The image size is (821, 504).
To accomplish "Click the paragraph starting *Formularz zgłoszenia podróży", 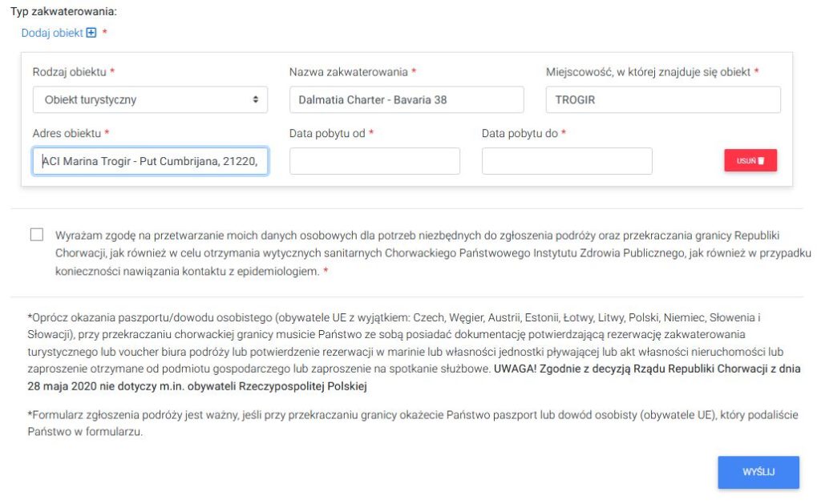I will (x=413, y=423).
